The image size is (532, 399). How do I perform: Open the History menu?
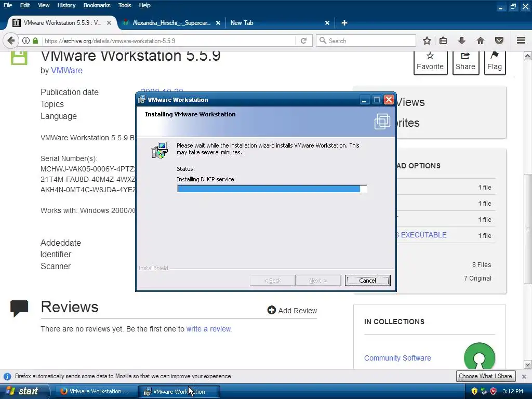pos(66,5)
